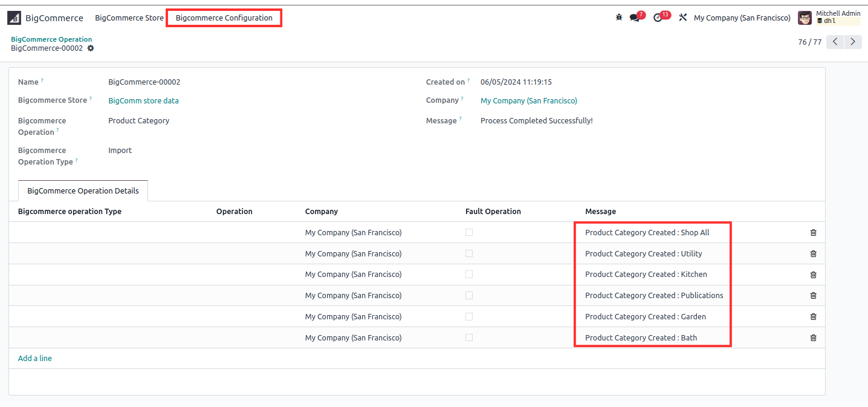Screen dimensions: 868x407
Task: Sort by Operation column header
Action: point(235,212)
